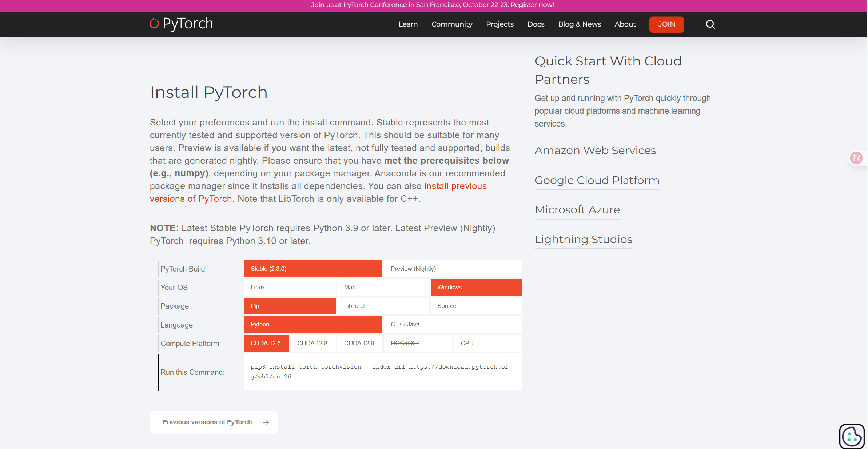The image size is (868, 449).
Task: Follow install previous versions of PyTorch link
Action: pyautogui.click(x=455, y=186)
